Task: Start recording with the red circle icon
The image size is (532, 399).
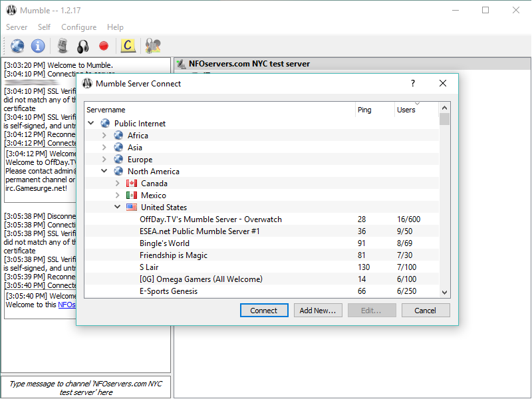Action: (104, 46)
